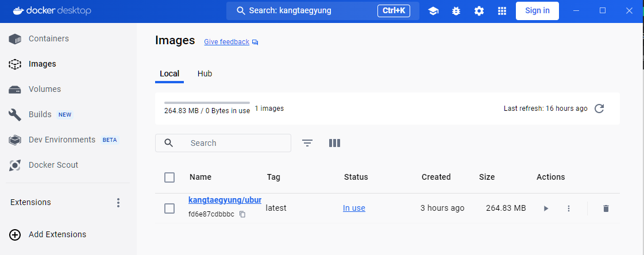Viewport: 644px width, 255px height.
Task: Check the kangtaegyung image row checkbox
Action: point(169,208)
